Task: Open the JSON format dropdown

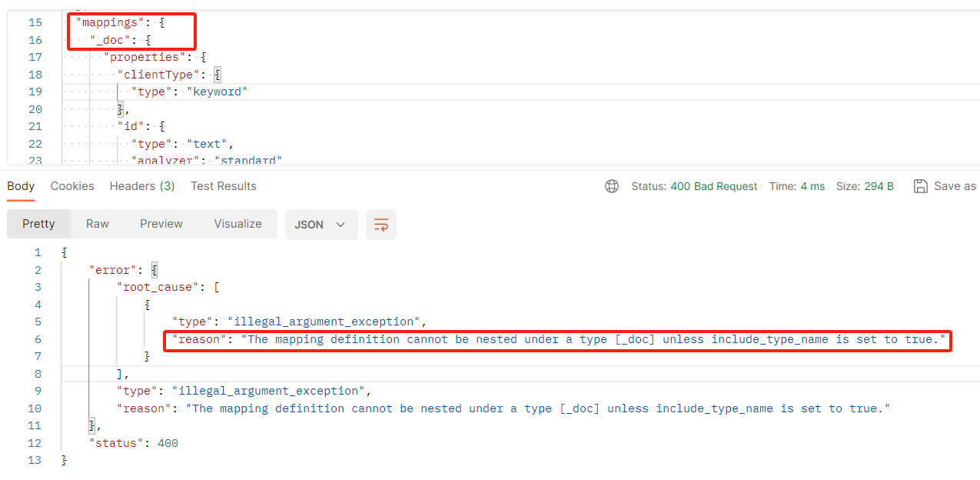Action: 321,224
